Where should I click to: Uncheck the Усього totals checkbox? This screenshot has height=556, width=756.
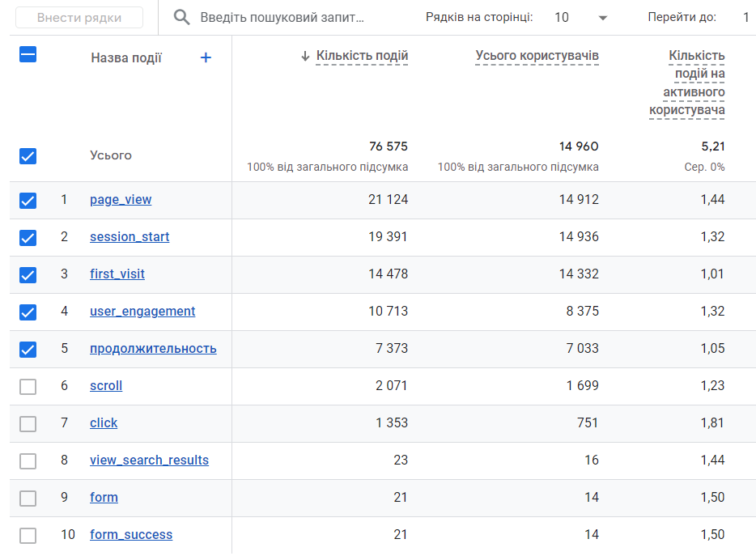pyautogui.click(x=28, y=156)
